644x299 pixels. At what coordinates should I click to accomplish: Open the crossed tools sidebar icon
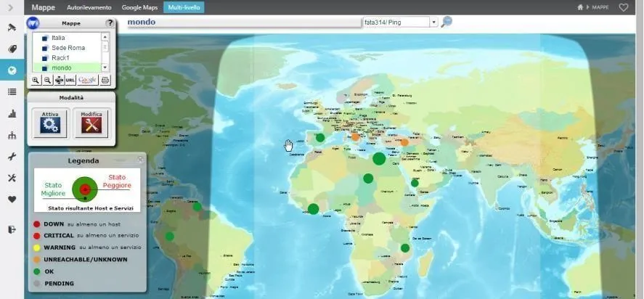pyautogui.click(x=12, y=178)
